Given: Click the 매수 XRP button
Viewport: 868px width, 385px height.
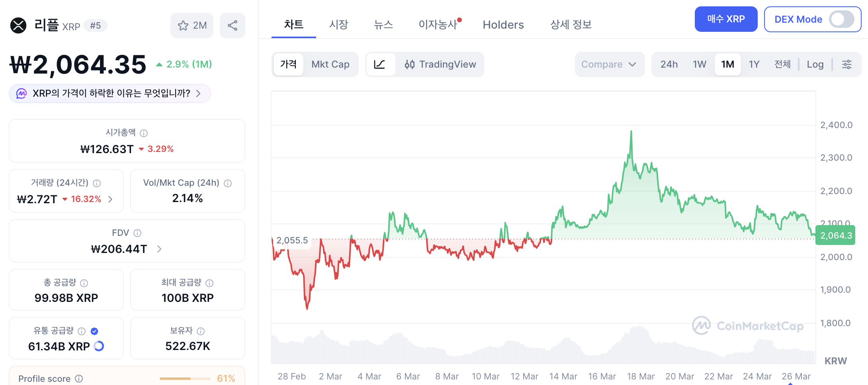Looking at the screenshot, I should (726, 19).
